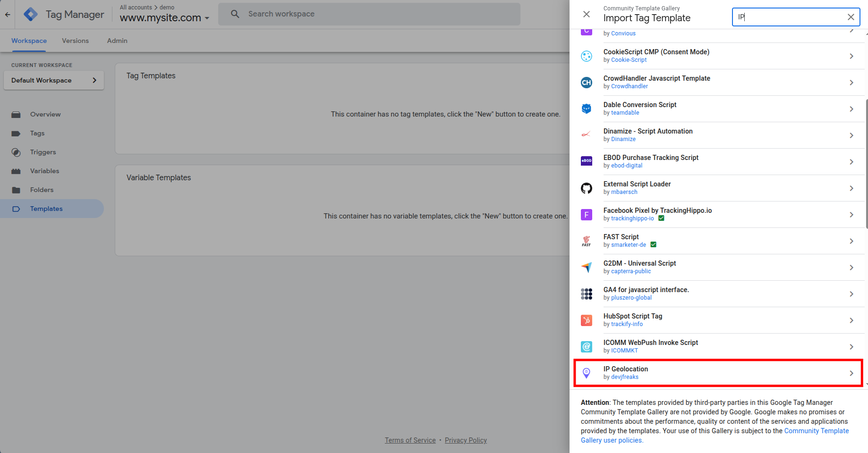868x453 pixels.
Task: Click the back arrow next to Tag Manager
Action: (8, 14)
